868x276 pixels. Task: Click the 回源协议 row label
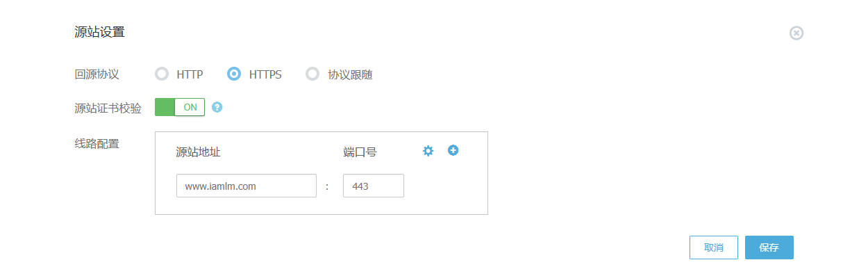point(97,74)
